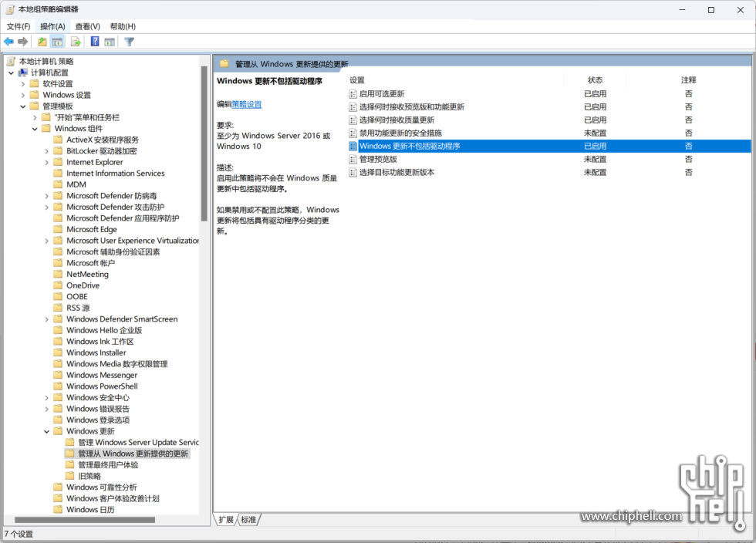756x543 pixels.
Task: Expand the "开始"菜单和任务栏 node
Action: coord(35,117)
